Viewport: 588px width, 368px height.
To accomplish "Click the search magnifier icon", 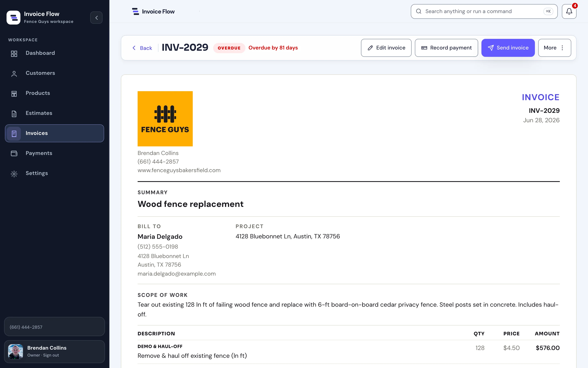I will coord(418,11).
